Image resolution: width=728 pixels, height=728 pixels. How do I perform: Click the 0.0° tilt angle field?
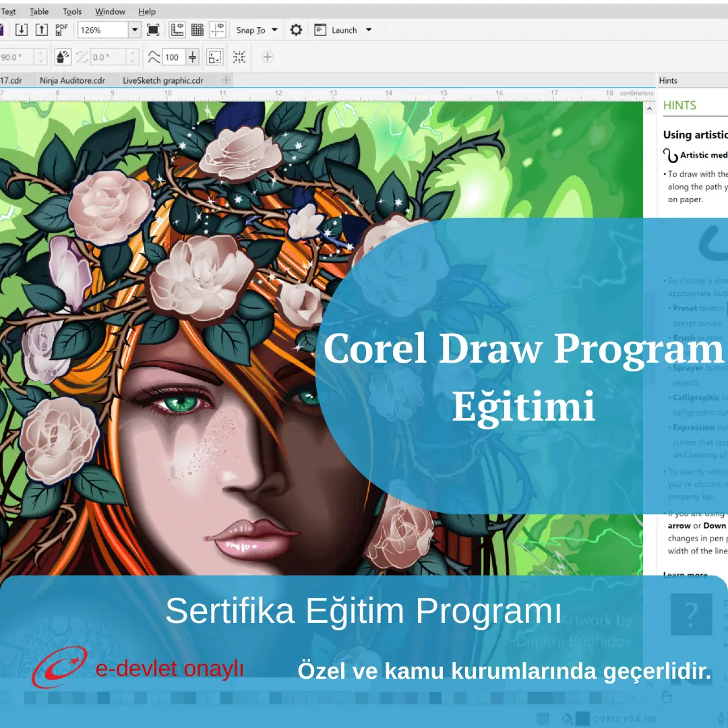[108, 57]
